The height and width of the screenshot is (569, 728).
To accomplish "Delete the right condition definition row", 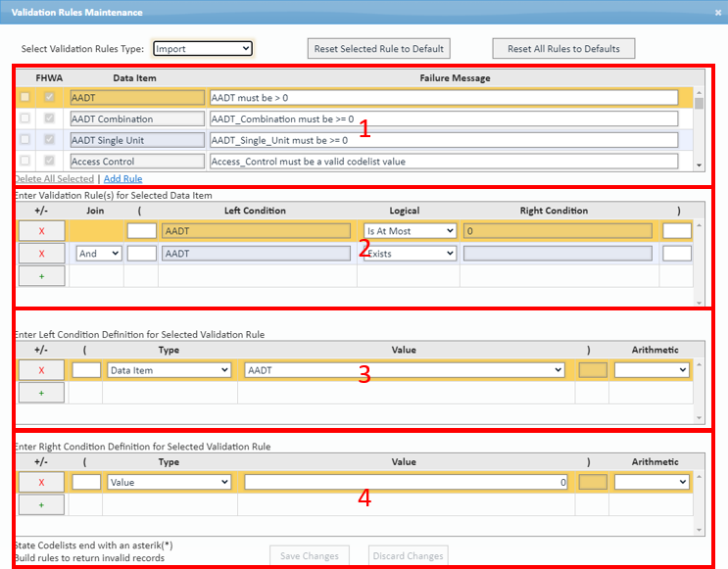I will (41, 482).
